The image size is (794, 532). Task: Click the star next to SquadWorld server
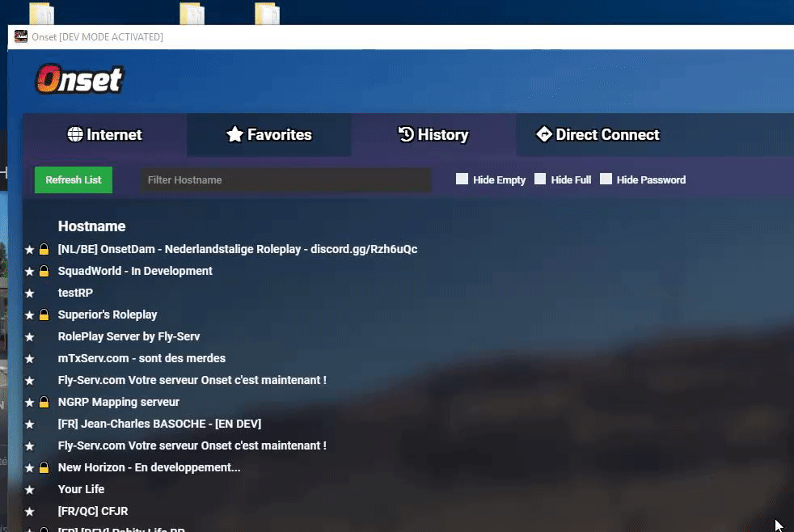[x=29, y=272]
